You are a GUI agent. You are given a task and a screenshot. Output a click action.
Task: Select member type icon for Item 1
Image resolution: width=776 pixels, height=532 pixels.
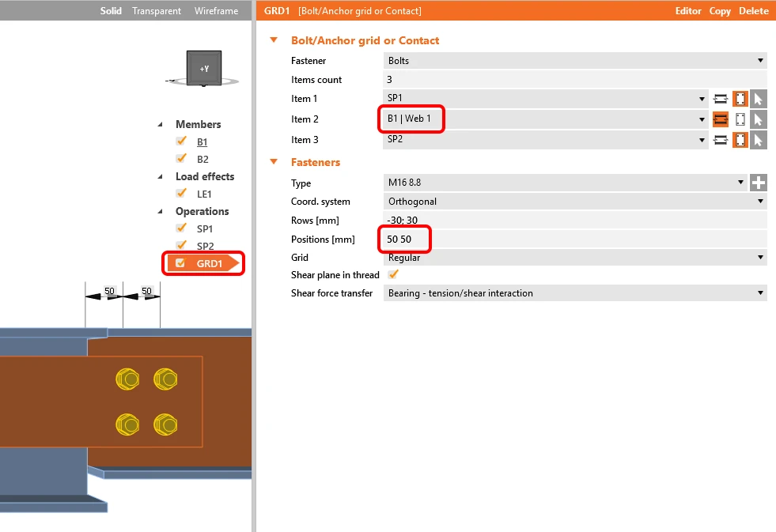tap(721, 99)
